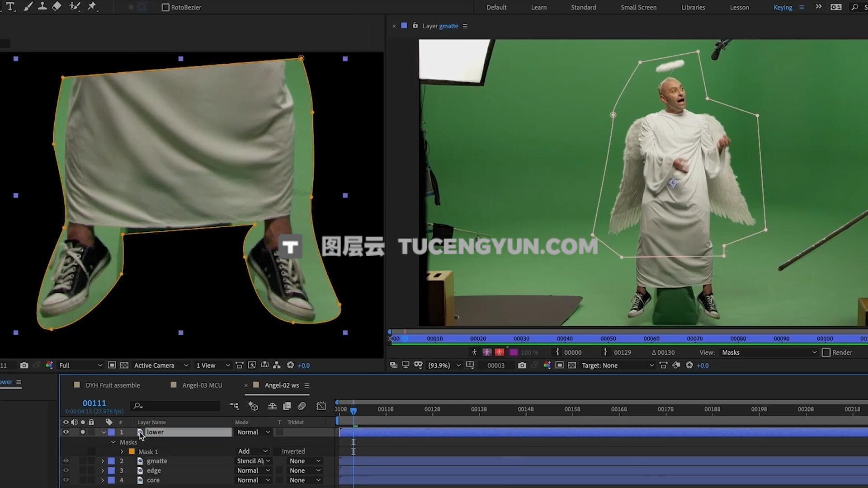Toggle gmatte layer visibility eye
Screen dimensions: 868x488
tap(66, 461)
